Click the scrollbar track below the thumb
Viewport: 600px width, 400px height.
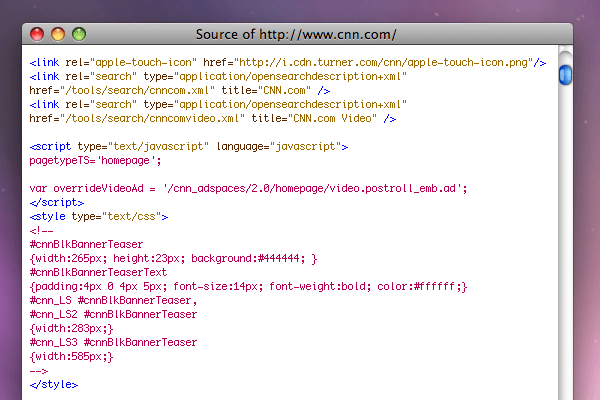coord(565,241)
